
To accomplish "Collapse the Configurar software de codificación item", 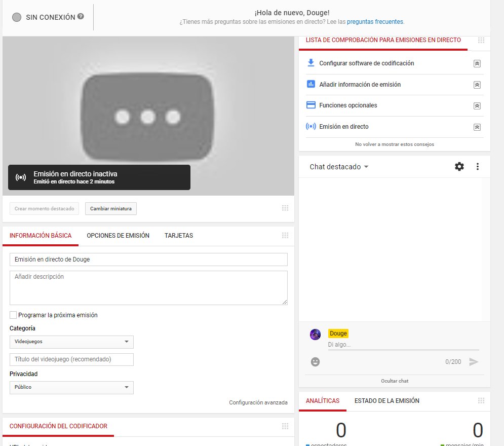I will 477,64.
